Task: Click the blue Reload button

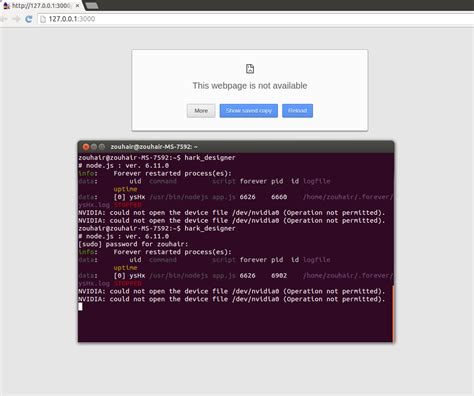Action: pyautogui.click(x=297, y=111)
